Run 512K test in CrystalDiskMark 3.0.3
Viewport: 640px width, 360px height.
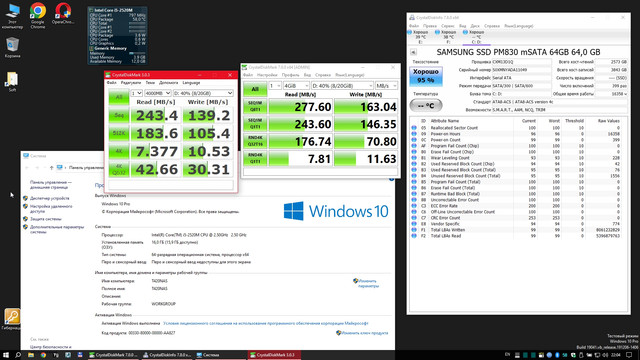(119, 133)
